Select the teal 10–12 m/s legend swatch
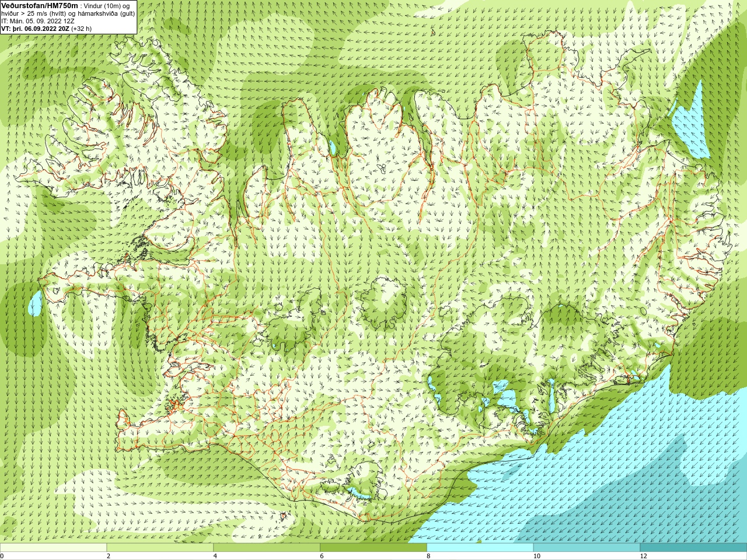The image size is (747, 560). click(587, 548)
